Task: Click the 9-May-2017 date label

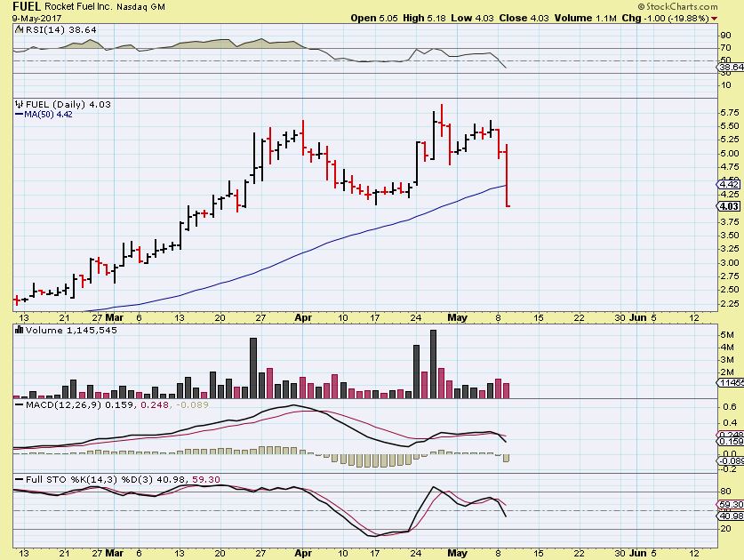Action: [x=37, y=19]
